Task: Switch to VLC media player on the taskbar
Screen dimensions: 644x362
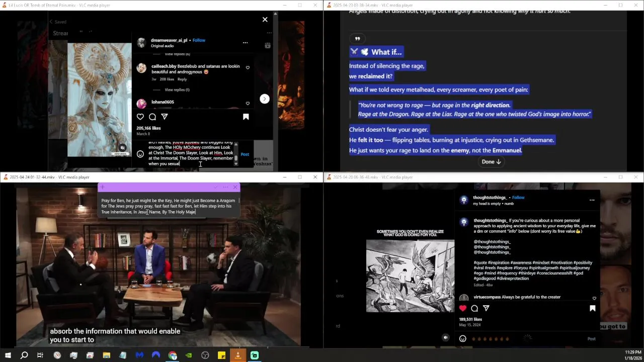Action: [238, 355]
